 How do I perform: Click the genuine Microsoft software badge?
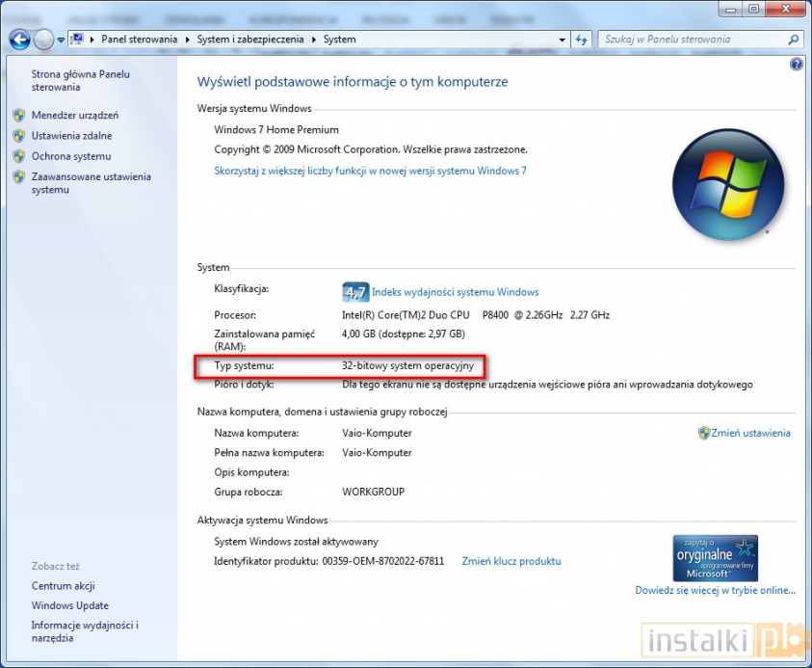715,558
